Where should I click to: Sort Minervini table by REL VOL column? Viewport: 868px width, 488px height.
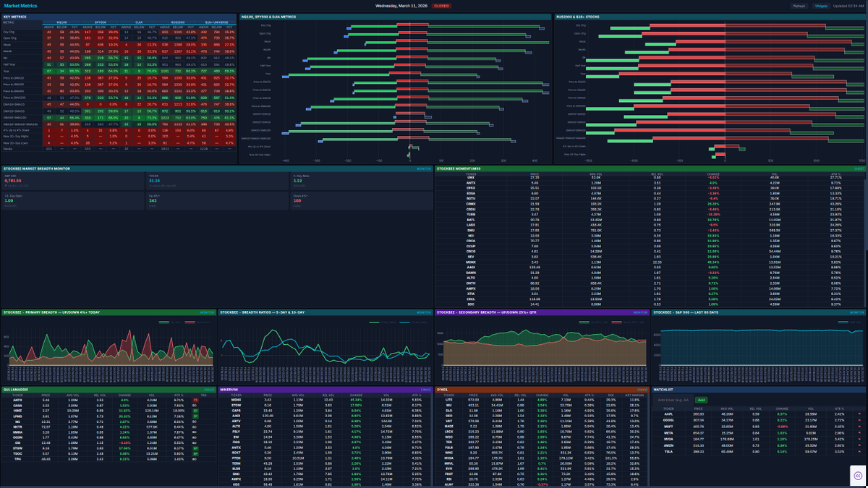point(328,395)
